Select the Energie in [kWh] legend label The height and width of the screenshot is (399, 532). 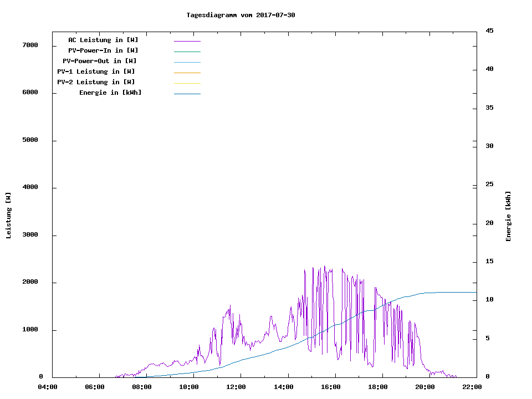[110, 93]
